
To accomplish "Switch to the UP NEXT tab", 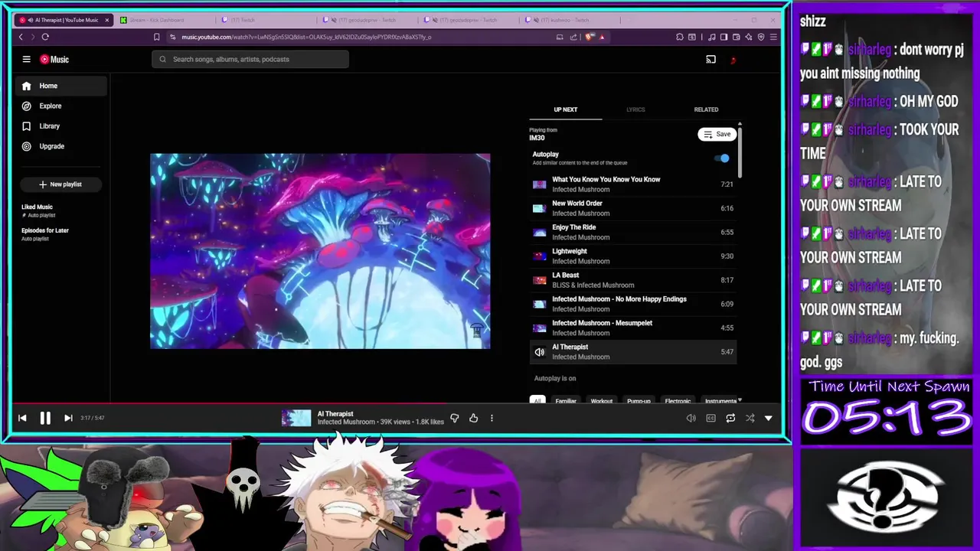I will pos(566,109).
